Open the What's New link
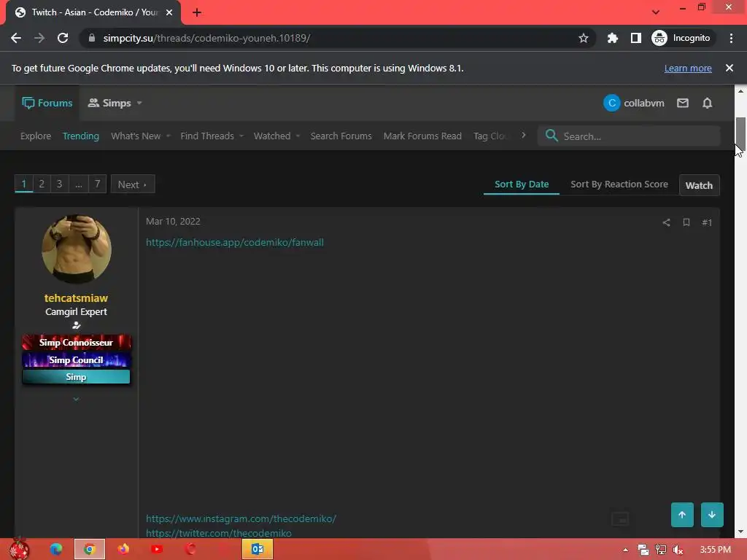This screenshot has height=560, width=747. pos(136,136)
